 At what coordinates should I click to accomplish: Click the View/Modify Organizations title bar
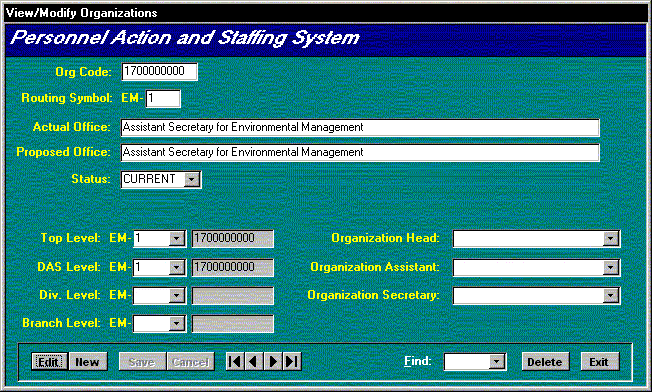click(x=326, y=13)
